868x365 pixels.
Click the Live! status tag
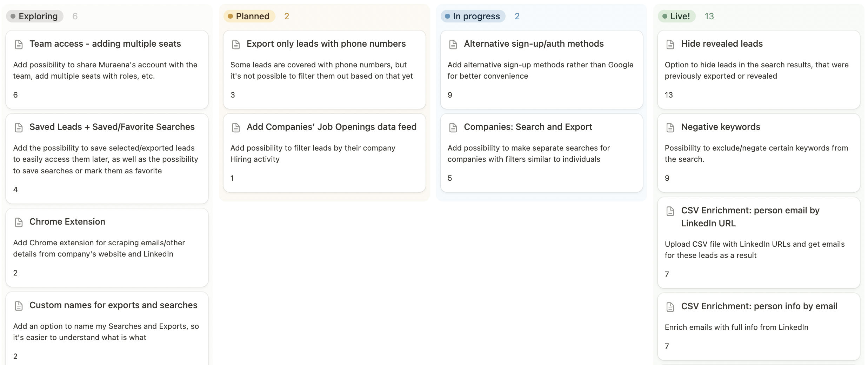pyautogui.click(x=676, y=16)
